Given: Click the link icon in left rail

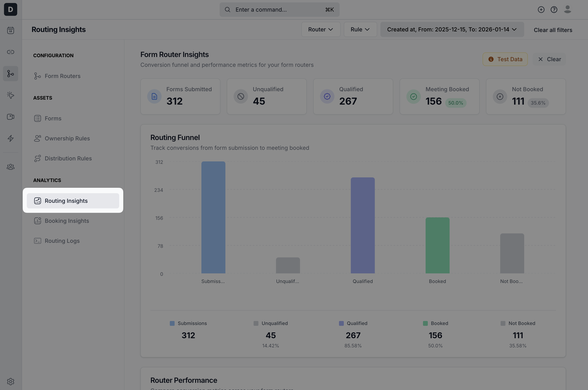Looking at the screenshot, I should coord(10,52).
